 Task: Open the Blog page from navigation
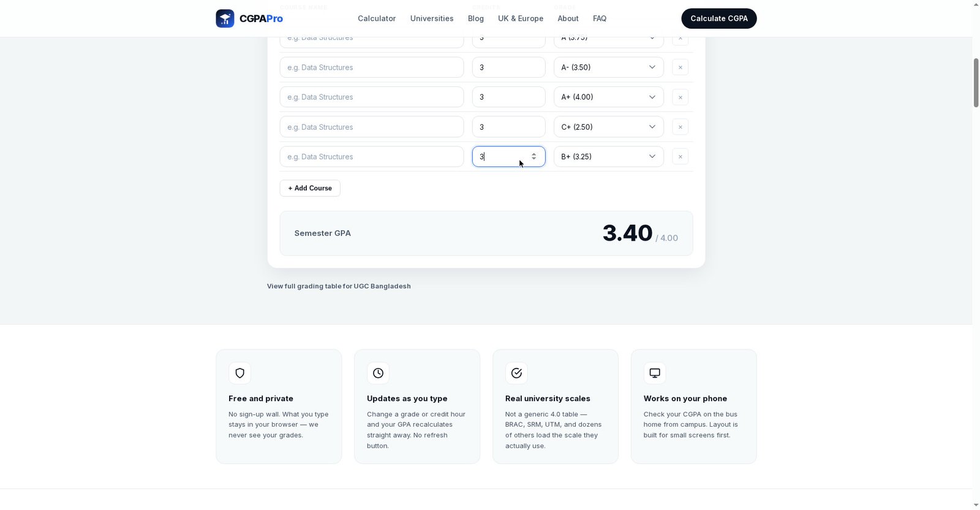click(476, 18)
